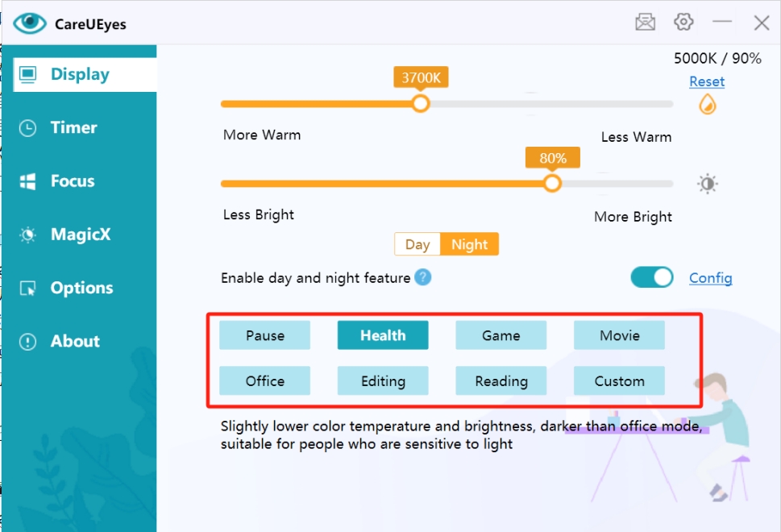Switch to Day mode

pyautogui.click(x=418, y=244)
